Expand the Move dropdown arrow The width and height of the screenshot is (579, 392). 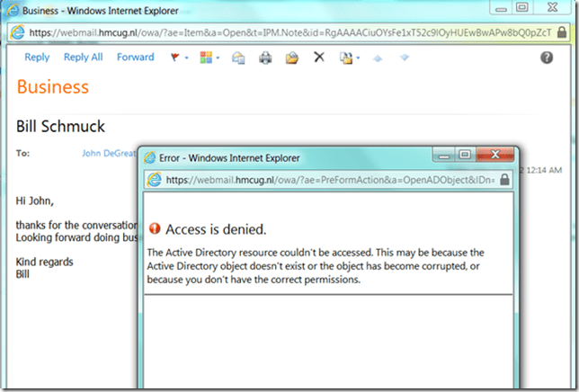tap(359, 58)
